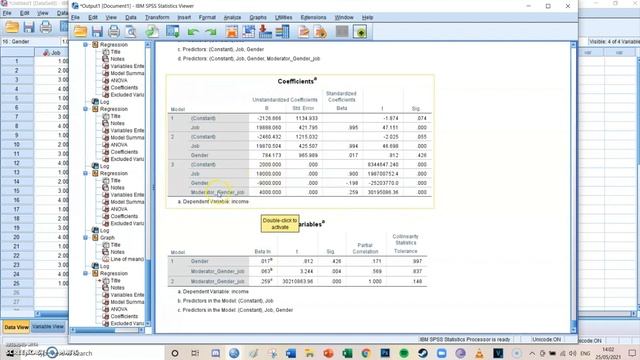
Task: Click the 30210863.96 cell in lower table
Action: tap(298, 282)
